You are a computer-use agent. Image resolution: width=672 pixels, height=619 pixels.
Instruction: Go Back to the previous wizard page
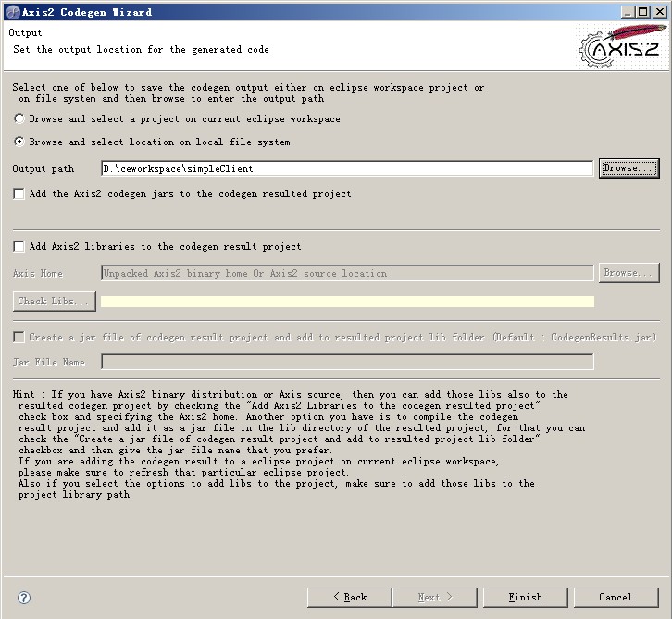click(x=349, y=597)
